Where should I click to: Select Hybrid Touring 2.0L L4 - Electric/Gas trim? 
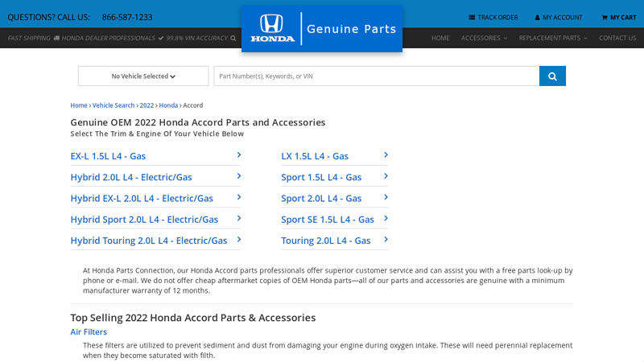[x=149, y=241]
